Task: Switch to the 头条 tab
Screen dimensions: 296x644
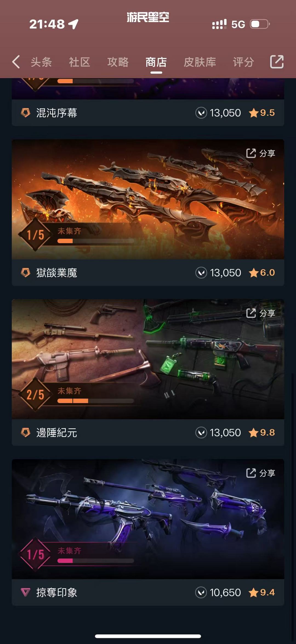Action: coord(41,62)
